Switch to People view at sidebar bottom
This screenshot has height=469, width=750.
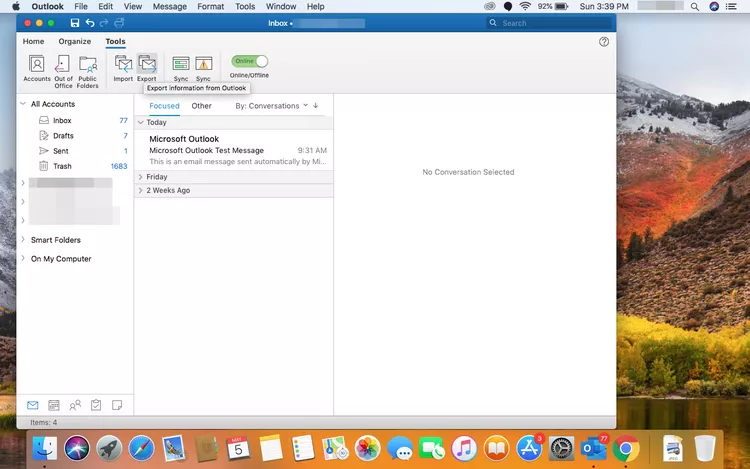75,405
